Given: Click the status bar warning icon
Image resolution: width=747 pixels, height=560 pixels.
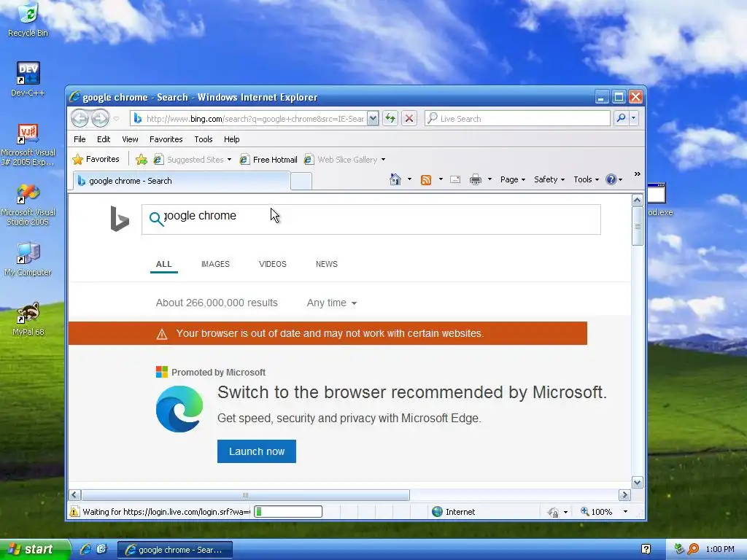Looking at the screenshot, I should [x=74, y=512].
